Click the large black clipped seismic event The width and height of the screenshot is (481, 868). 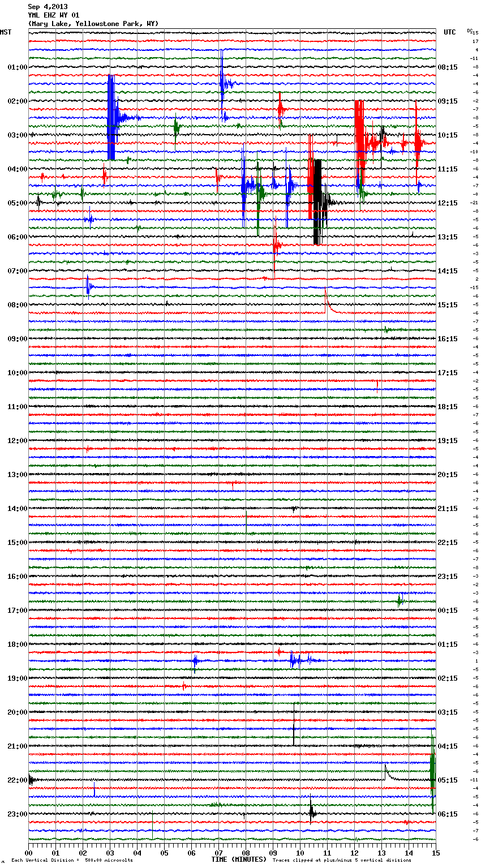click(x=317, y=202)
